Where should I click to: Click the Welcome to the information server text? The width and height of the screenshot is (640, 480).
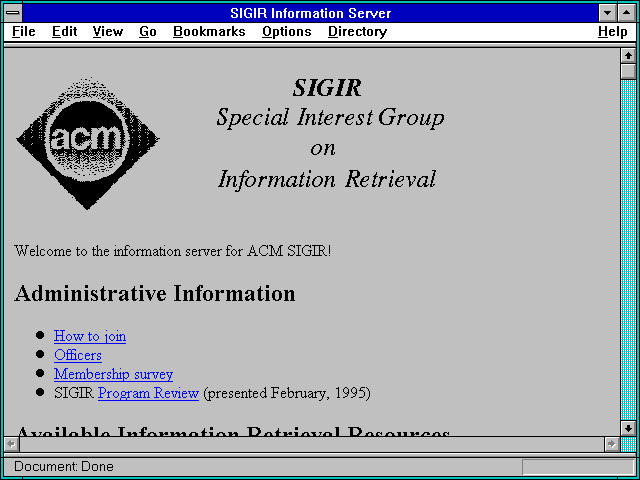[x=172, y=251]
